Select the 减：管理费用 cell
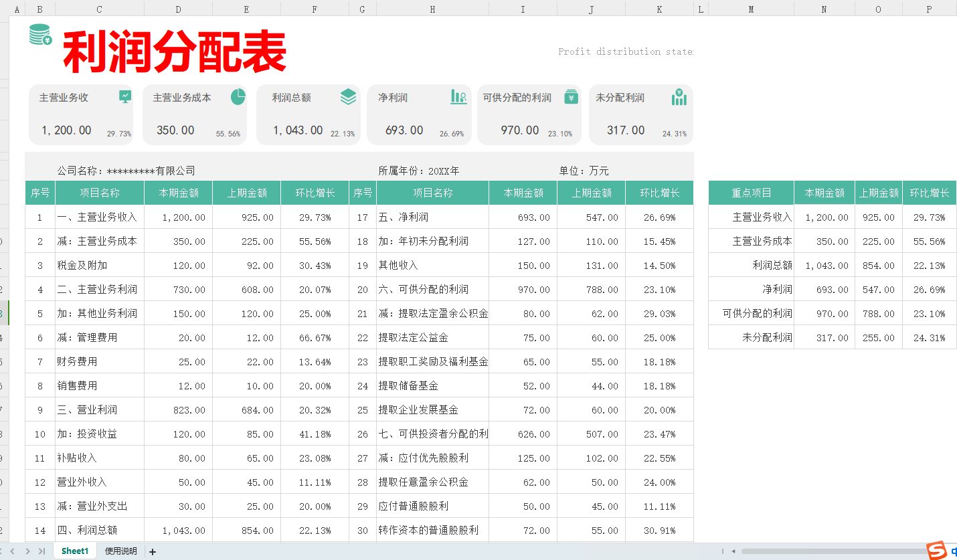The height and width of the screenshot is (560, 957). (x=100, y=338)
